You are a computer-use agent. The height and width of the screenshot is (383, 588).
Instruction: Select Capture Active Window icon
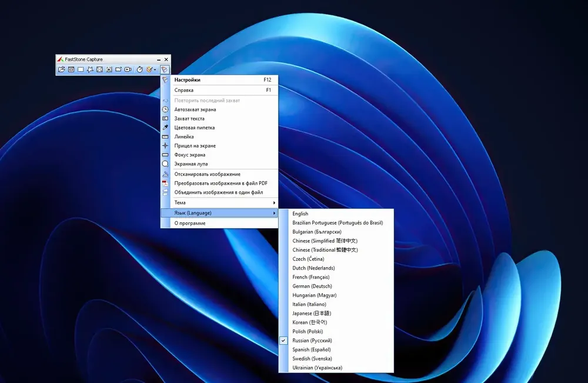coord(71,69)
